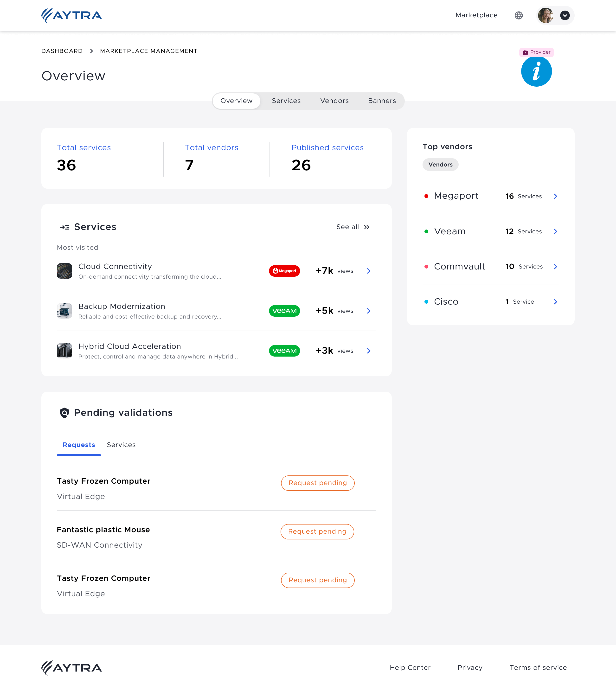Expand the Backup Modernization row chevron

[369, 311]
